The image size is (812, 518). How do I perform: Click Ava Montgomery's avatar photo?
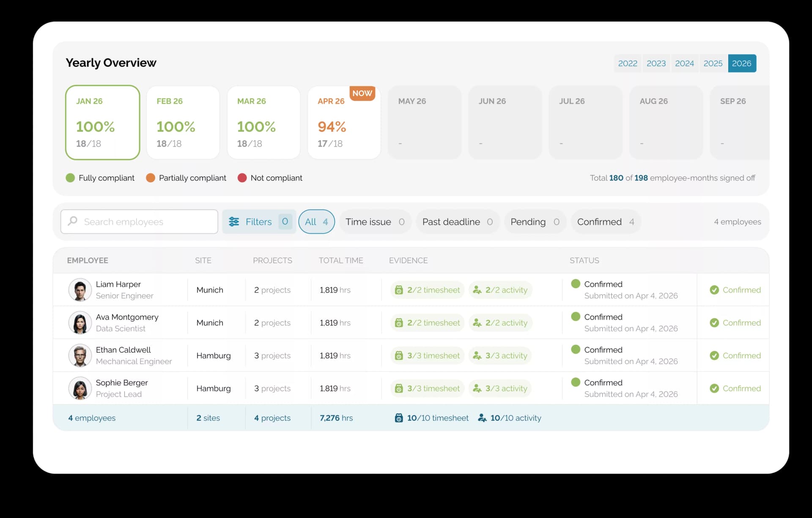point(80,323)
